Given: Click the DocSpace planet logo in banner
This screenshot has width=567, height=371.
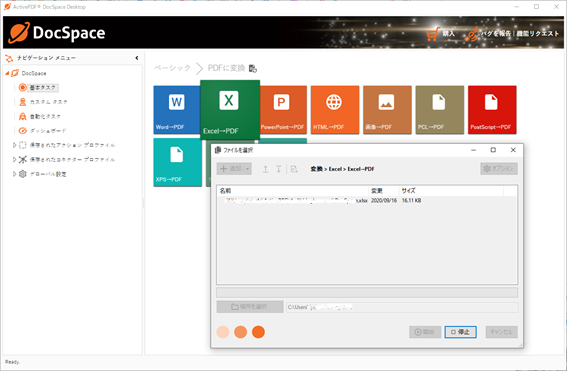Looking at the screenshot, I should pos(19,33).
